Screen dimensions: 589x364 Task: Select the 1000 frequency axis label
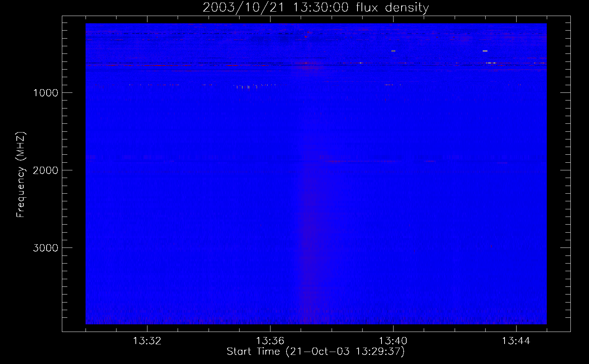pos(46,93)
